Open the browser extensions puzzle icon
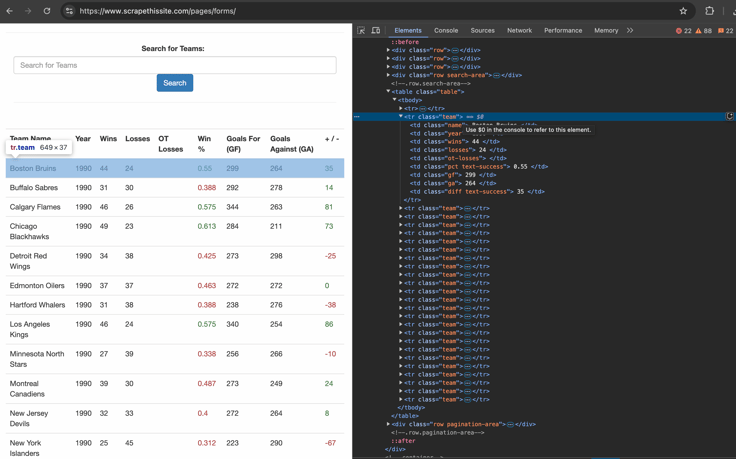Screen dimensions: 736x459 click(709, 11)
